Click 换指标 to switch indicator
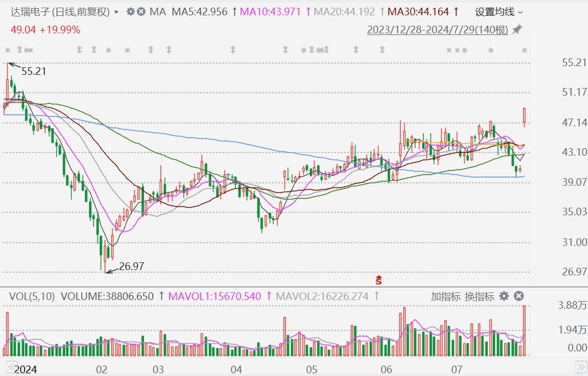Viewport: 588px width, 376px height. (479, 297)
